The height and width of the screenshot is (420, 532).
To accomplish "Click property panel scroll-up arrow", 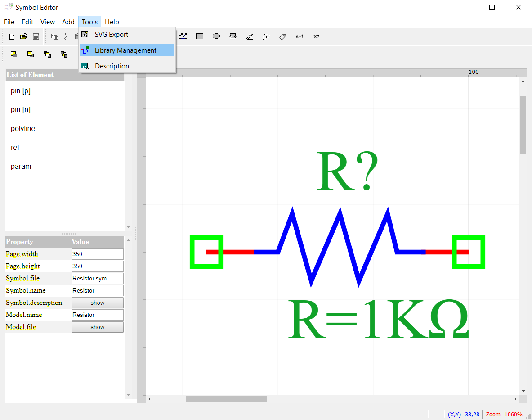I will 128,240.
